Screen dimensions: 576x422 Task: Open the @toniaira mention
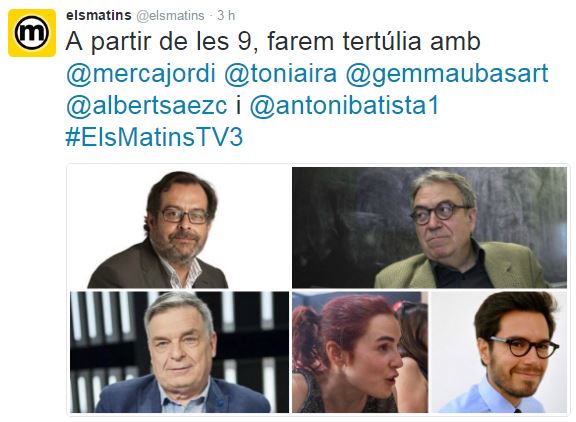(x=280, y=73)
